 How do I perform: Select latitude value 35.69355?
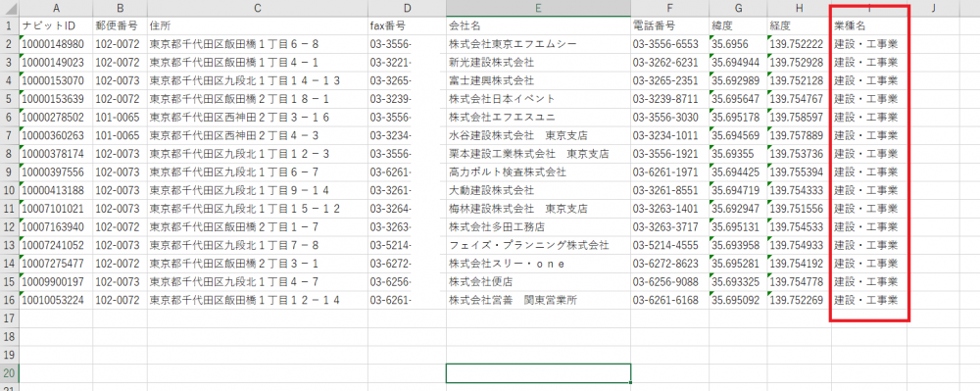point(738,154)
